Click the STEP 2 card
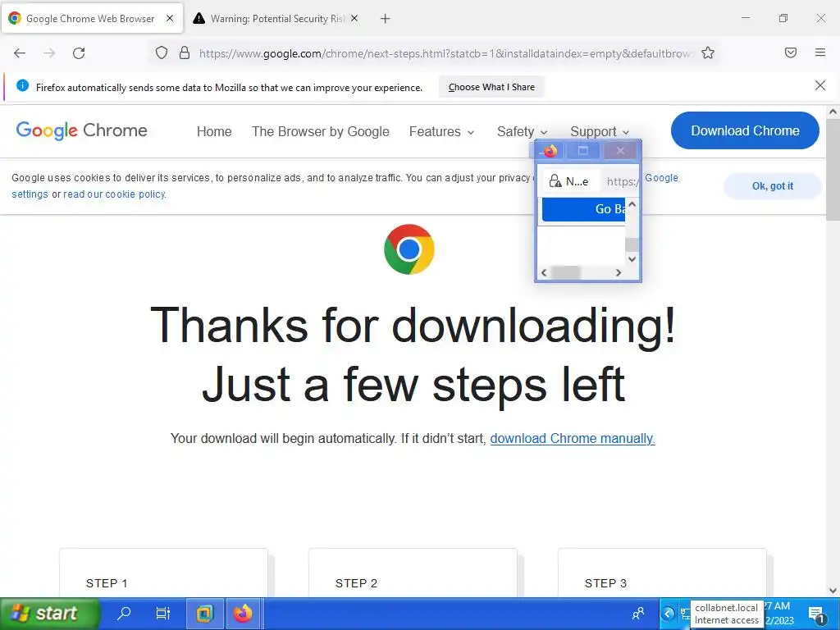Image resolution: width=840 pixels, height=630 pixels. coord(413,572)
